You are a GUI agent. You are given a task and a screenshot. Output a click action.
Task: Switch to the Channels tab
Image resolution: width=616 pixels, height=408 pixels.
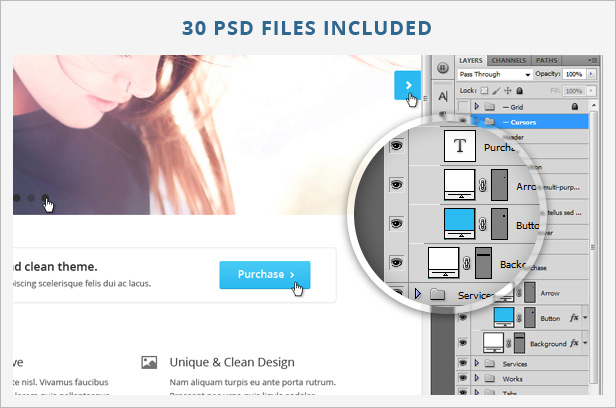coord(509,60)
